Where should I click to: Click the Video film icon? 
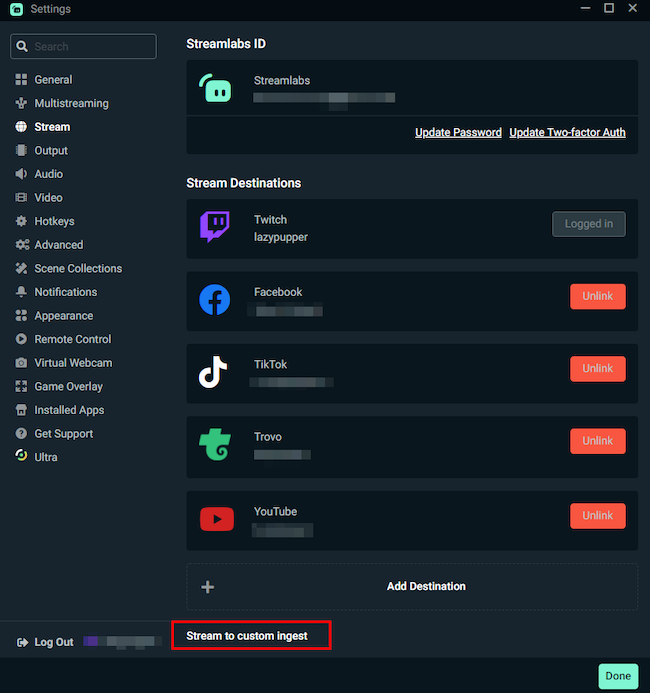click(21, 198)
